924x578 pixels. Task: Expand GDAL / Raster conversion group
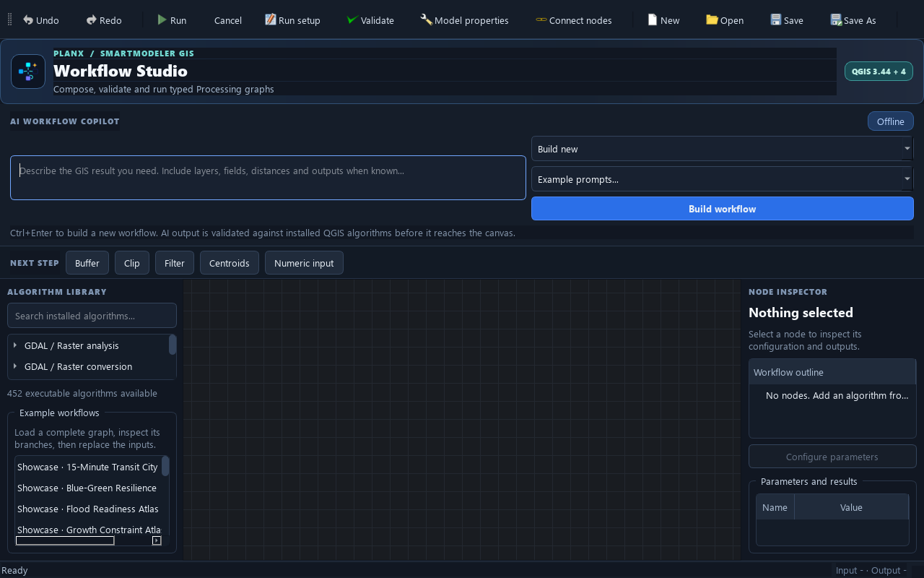pyautogui.click(x=15, y=366)
